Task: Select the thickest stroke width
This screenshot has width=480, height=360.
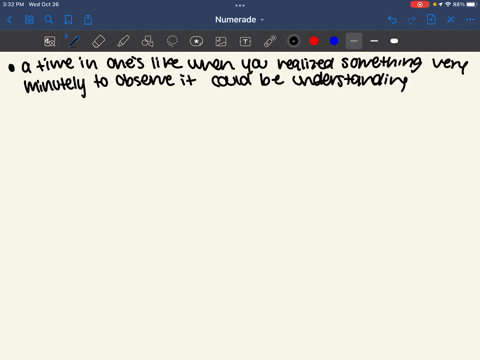Action: [x=394, y=41]
